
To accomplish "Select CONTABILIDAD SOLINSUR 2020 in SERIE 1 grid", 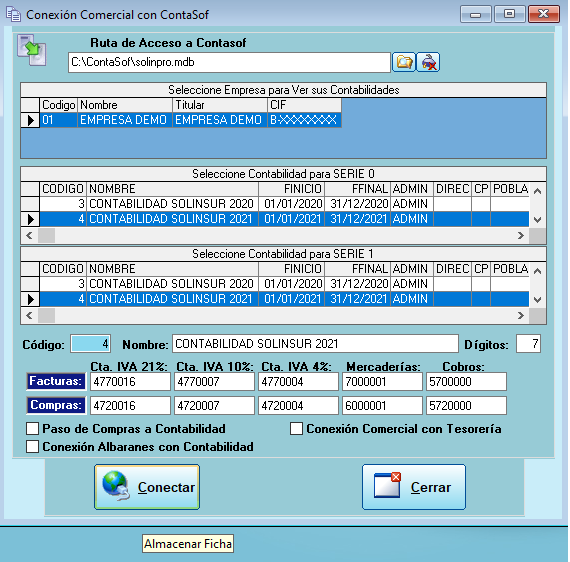I will point(172,284).
